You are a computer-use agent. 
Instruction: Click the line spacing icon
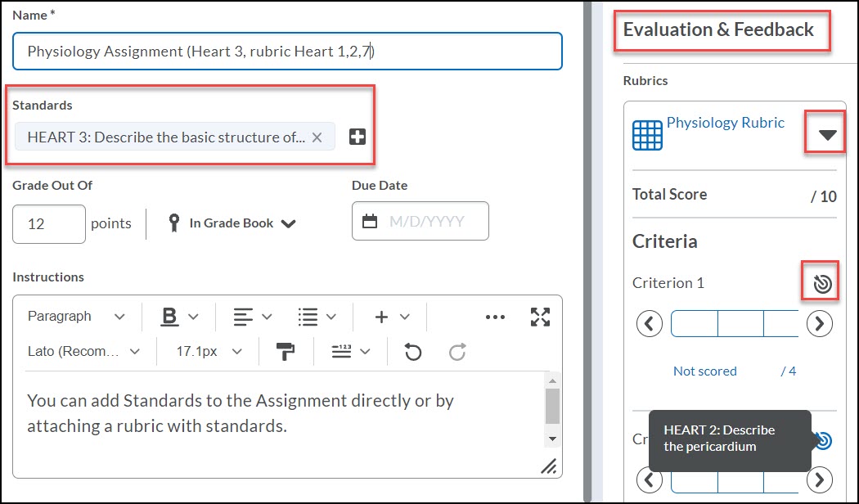pyautogui.click(x=341, y=351)
